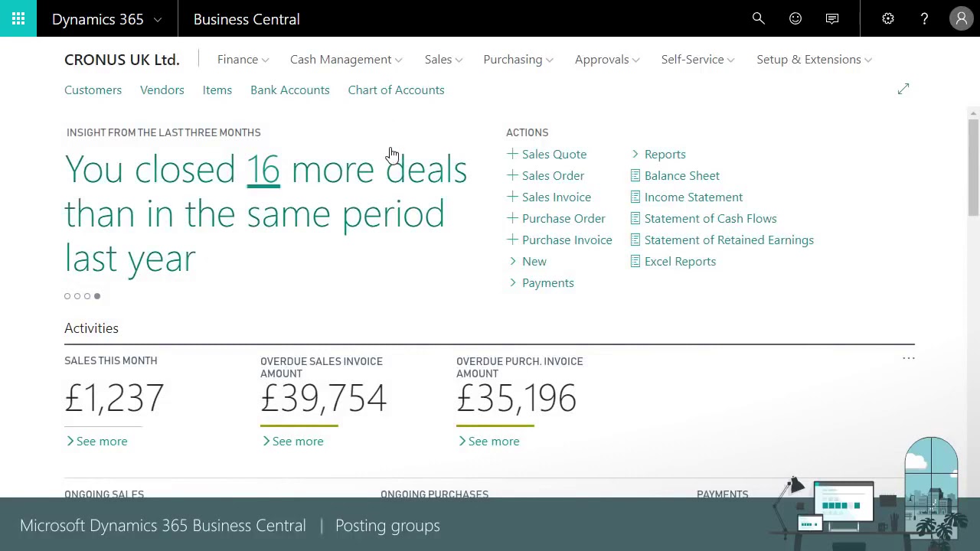This screenshot has width=980, height=551.
Task: Click the expand page arrows icon
Action: (x=903, y=90)
